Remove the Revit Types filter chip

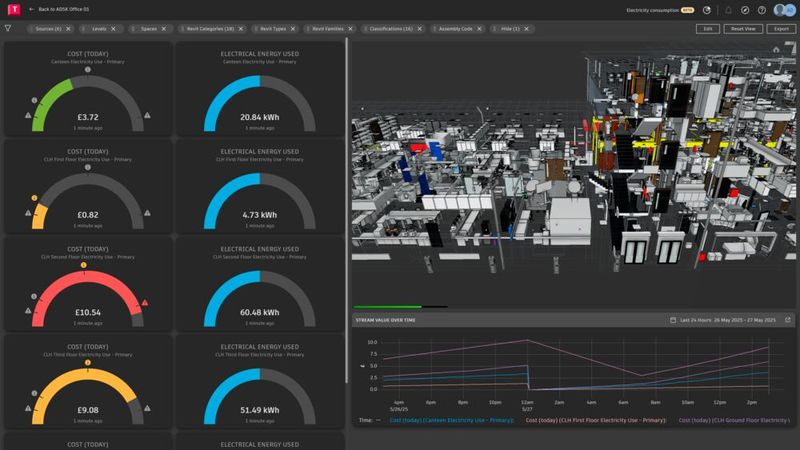click(x=293, y=29)
